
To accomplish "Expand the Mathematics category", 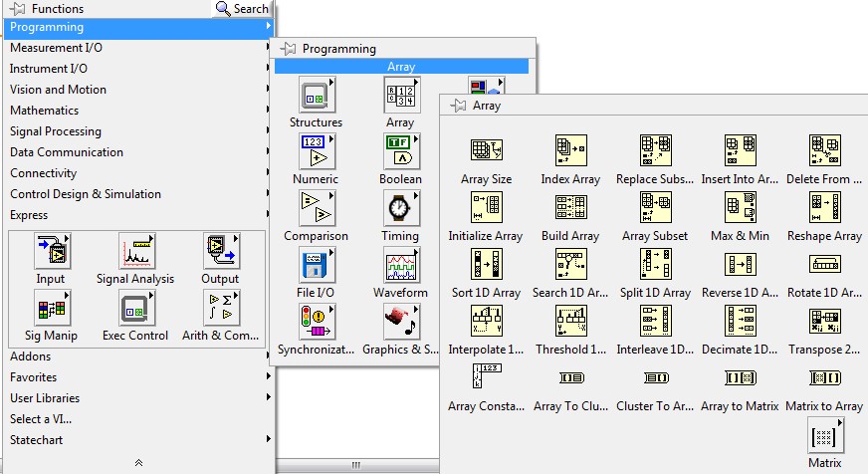I will (x=138, y=111).
